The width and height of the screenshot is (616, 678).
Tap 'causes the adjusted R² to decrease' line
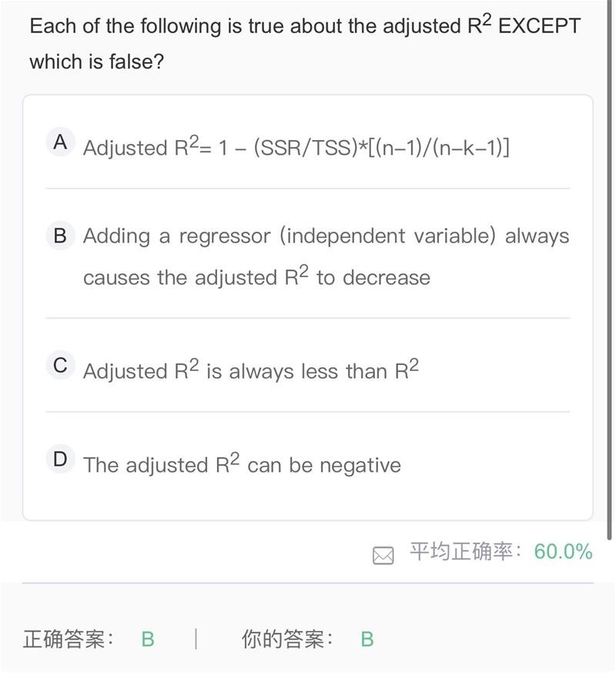pyautogui.click(x=257, y=277)
